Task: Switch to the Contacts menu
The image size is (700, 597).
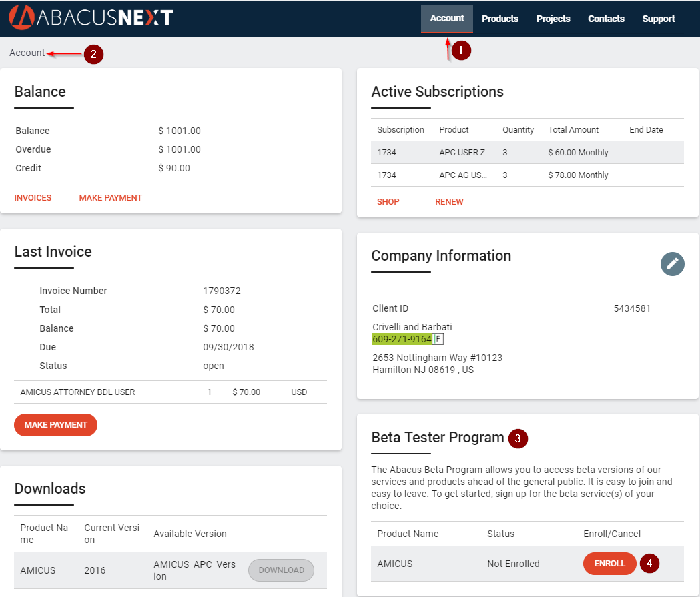Action: point(606,19)
